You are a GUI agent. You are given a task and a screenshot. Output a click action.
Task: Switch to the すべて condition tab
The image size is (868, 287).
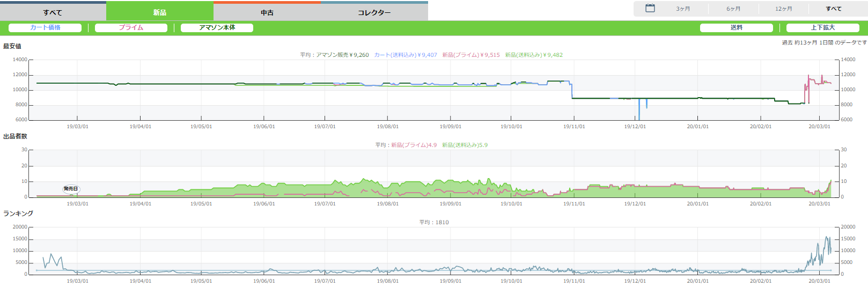pos(53,12)
